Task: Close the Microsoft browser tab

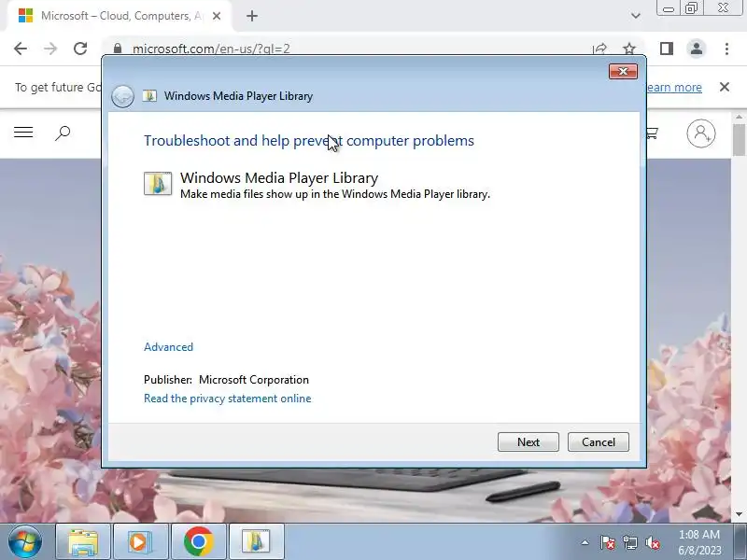Action: (x=217, y=16)
